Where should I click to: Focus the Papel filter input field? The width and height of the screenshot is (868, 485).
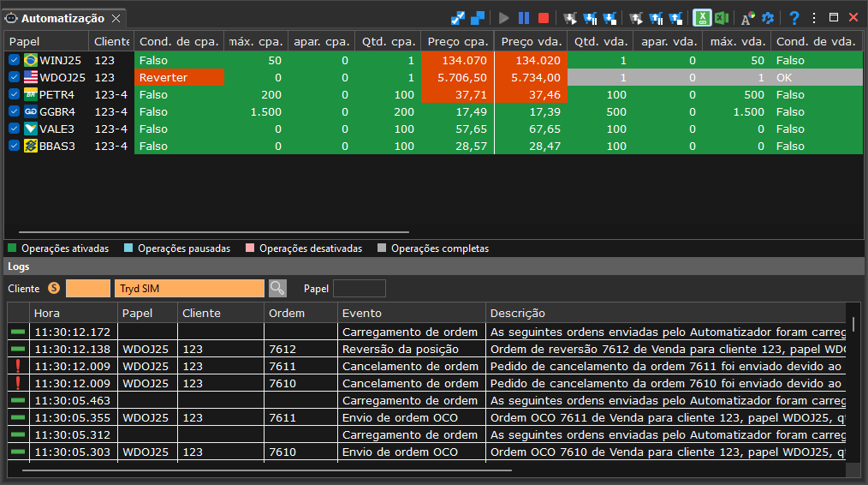point(360,288)
